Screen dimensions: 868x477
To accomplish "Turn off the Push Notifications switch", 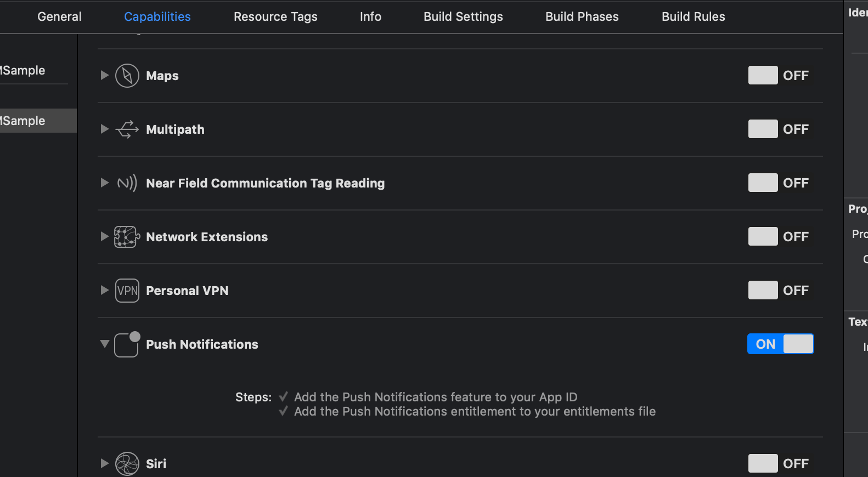I will point(780,344).
